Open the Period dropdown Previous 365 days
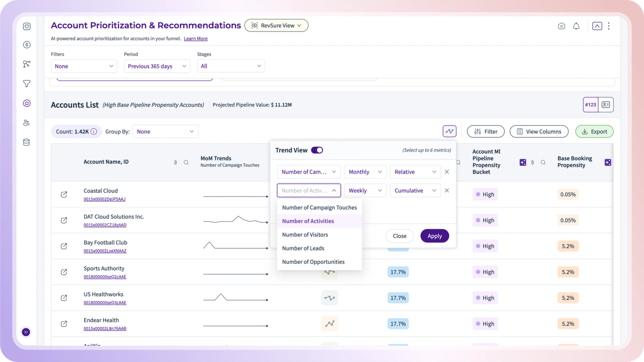Viewport: 644px width, 362px height. click(157, 66)
